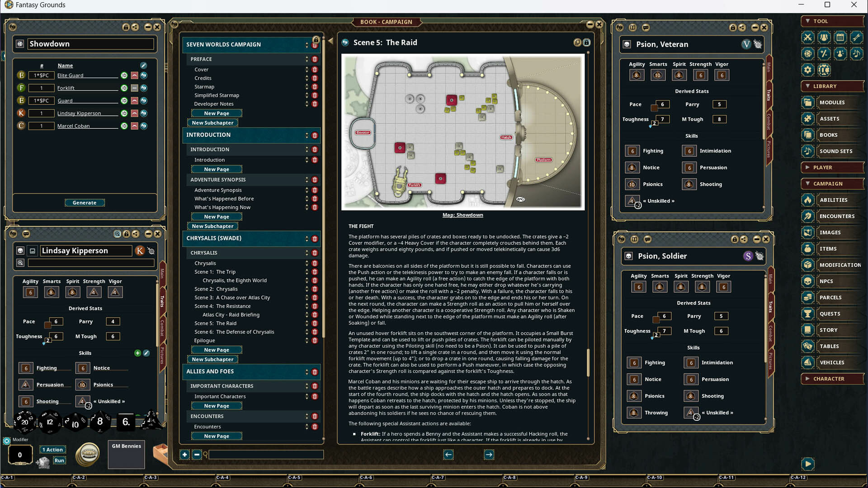Viewport: 868px width, 488px height.
Task: Open the Effects manager icon
Action: click(x=840, y=54)
